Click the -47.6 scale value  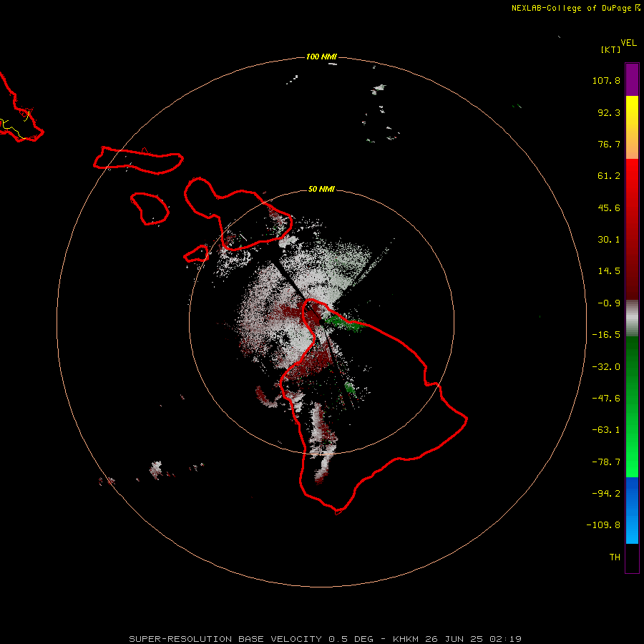(x=606, y=399)
